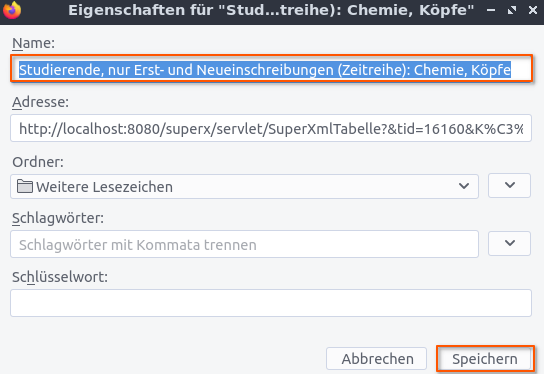Expand the folder tree next to Ordner
Viewport: 544px width, 374px height.
[x=509, y=186]
